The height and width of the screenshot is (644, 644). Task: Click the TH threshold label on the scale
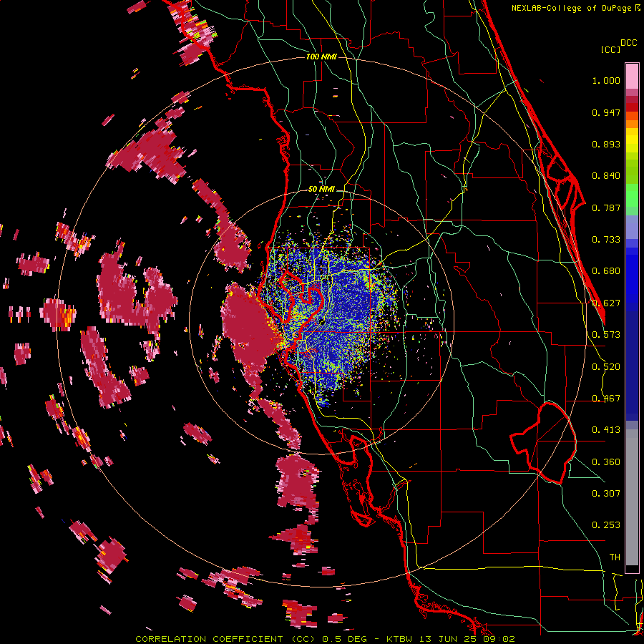(615, 557)
